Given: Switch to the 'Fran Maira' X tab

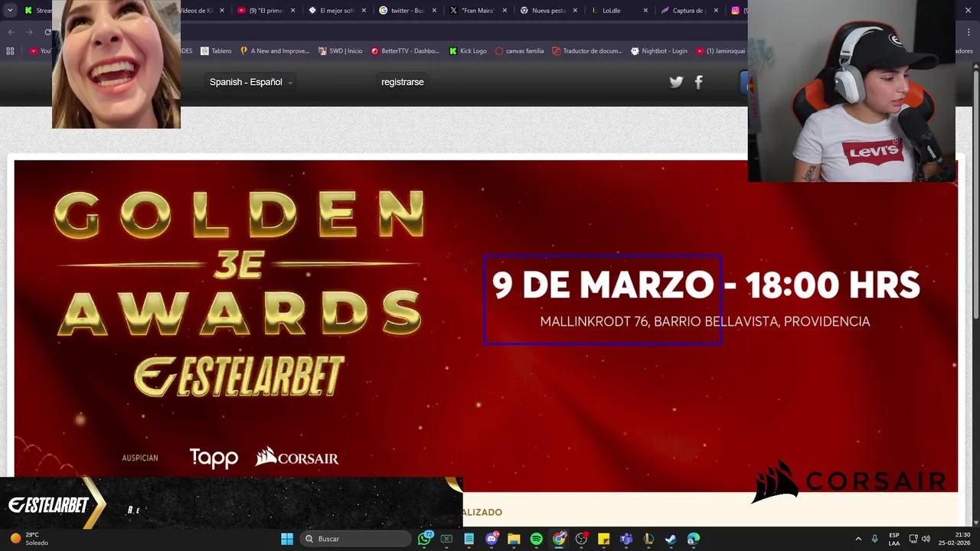Looking at the screenshot, I should click(x=477, y=11).
